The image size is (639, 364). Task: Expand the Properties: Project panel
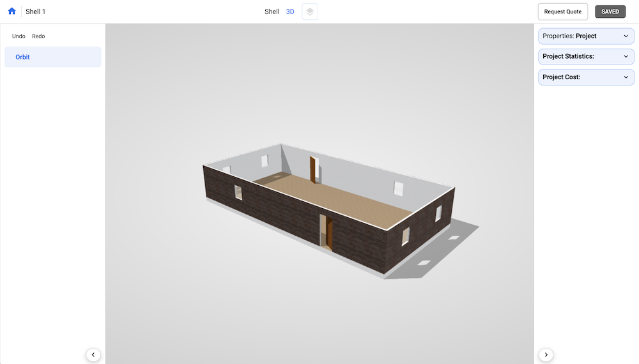[586, 36]
